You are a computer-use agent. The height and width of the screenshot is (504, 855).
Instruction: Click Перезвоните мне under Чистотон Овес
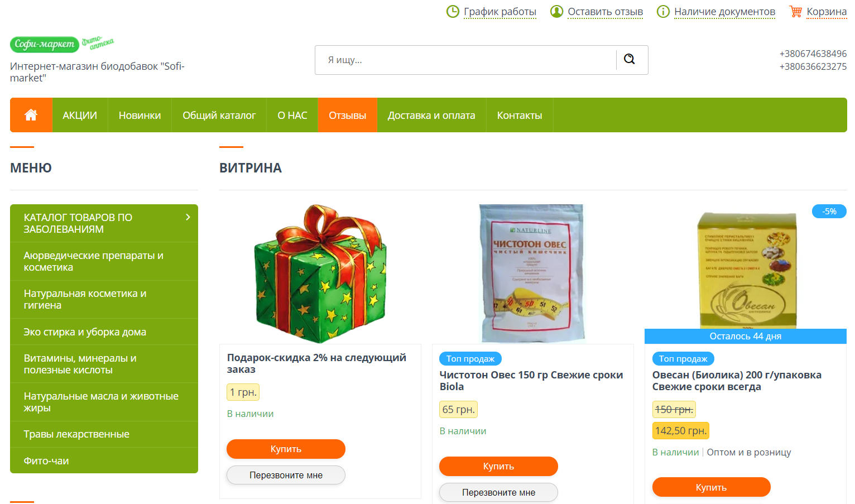(x=498, y=492)
